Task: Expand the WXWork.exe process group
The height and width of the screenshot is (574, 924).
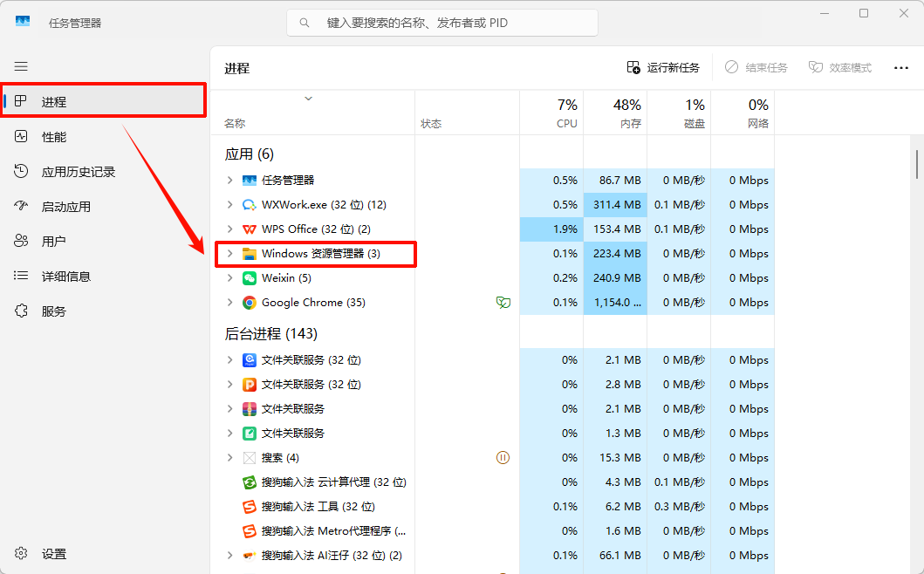Action: tap(229, 205)
